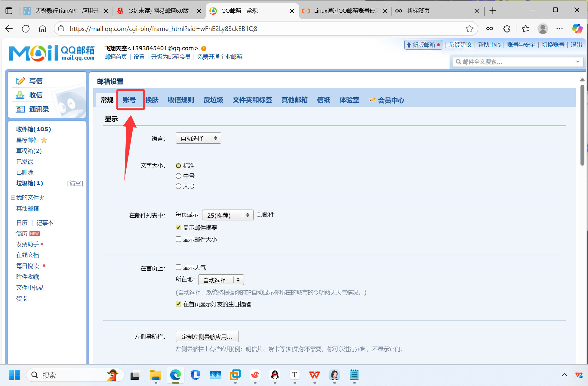Toggle the 显示天气 checkbox

178,267
